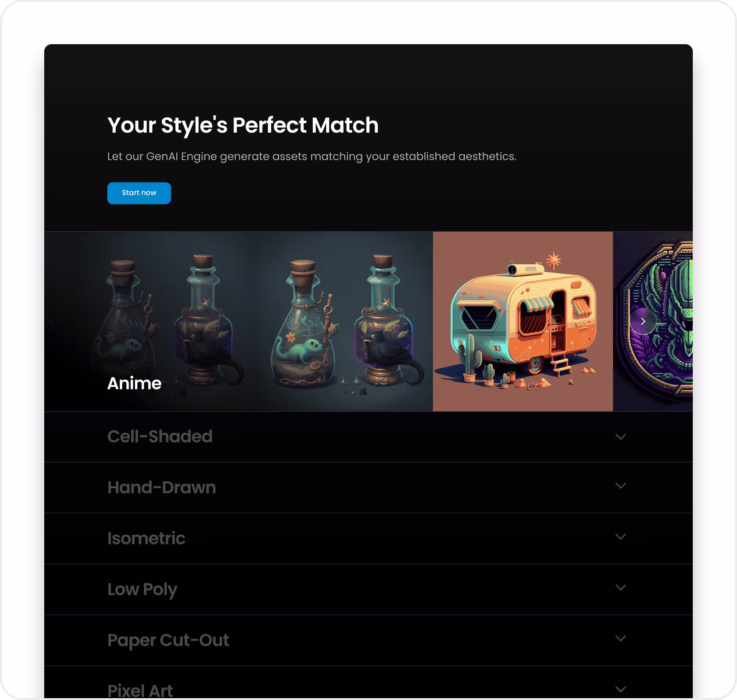Click the purple alien badge image
Viewport: 737px width, 700px height.
point(653,321)
